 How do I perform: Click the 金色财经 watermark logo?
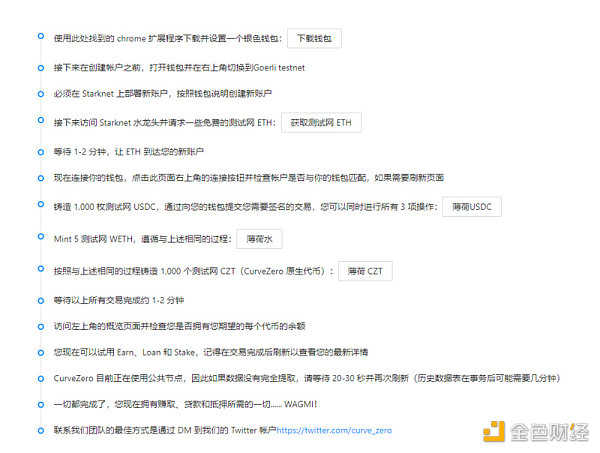click(x=540, y=430)
